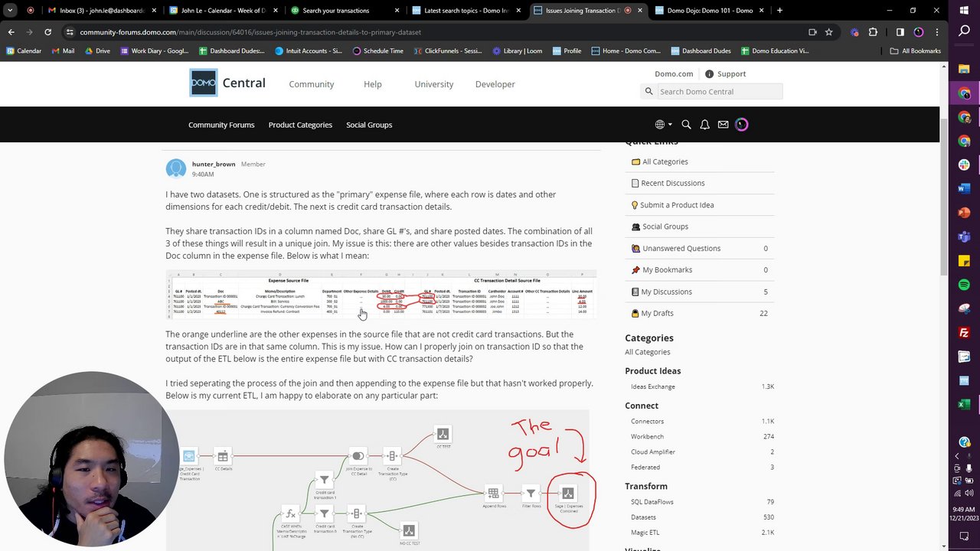Open notifications bell icon
This screenshot has width=980, height=551.
pyautogui.click(x=704, y=125)
